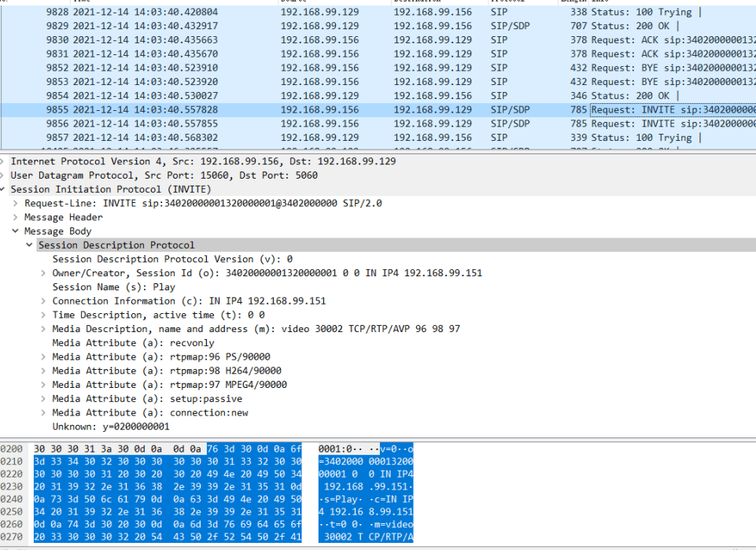Viewport: 756px width, 550px height.
Task: Expand the rtpmap:96 PS/90000 attribute
Action: [x=44, y=357]
